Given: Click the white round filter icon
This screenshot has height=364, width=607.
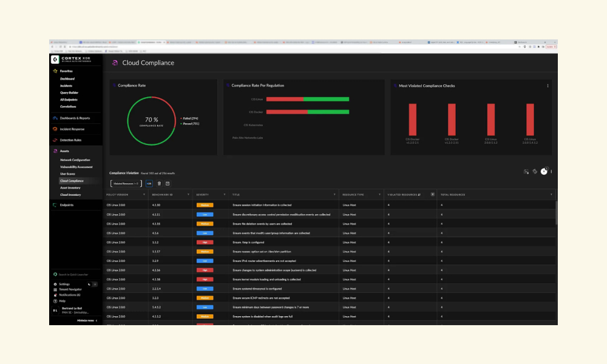Looking at the screenshot, I should (544, 171).
